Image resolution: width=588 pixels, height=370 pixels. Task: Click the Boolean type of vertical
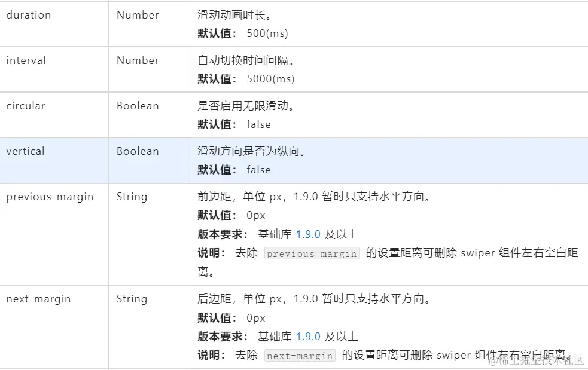[x=138, y=151]
